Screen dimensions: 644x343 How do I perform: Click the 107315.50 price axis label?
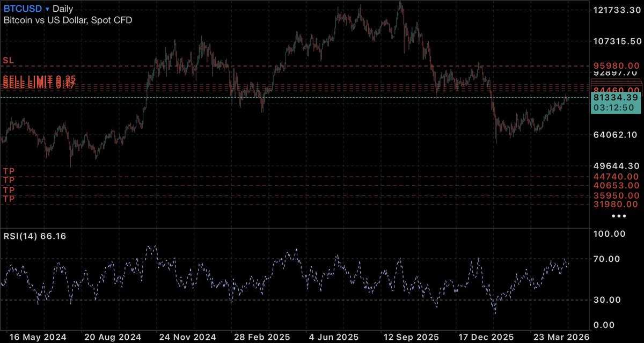[617, 41]
